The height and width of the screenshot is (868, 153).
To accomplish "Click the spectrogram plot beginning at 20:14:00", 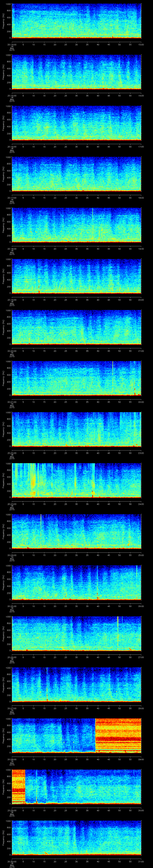I will (77, 21).
